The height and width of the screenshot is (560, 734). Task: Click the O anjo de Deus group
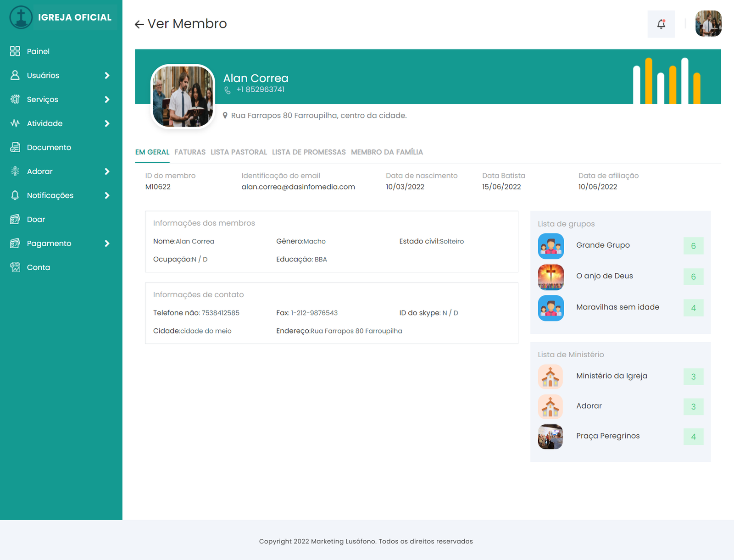pyautogui.click(x=604, y=276)
